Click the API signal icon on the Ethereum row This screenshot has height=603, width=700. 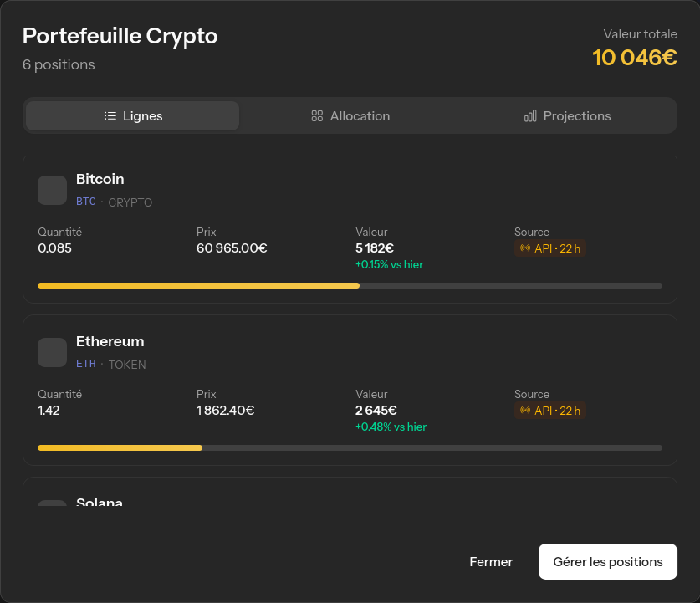526,410
